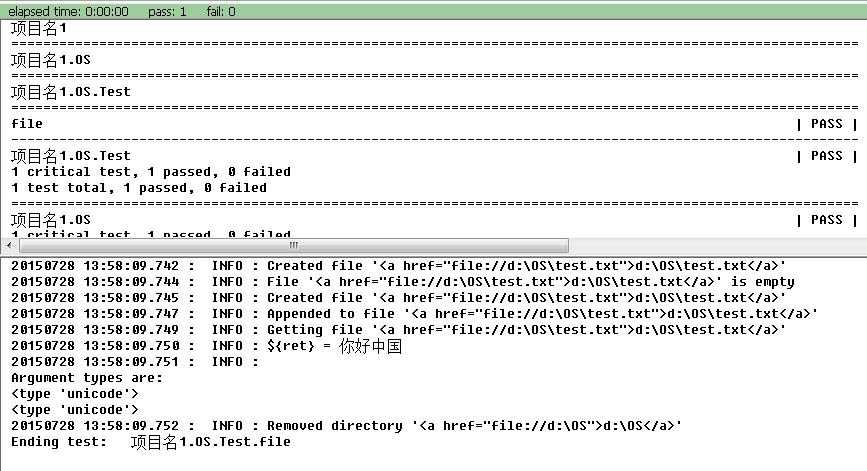Image resolution: width=867 pixels, height=471 pixels.
Task: Click the '1 test total, 1 passed' summary line
Action: click(139, 188)
